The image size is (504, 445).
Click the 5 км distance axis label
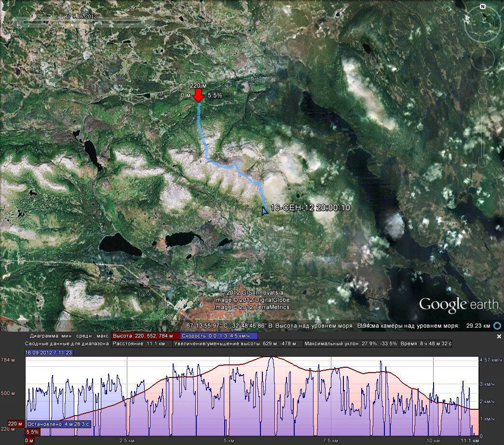click(229, 441)
